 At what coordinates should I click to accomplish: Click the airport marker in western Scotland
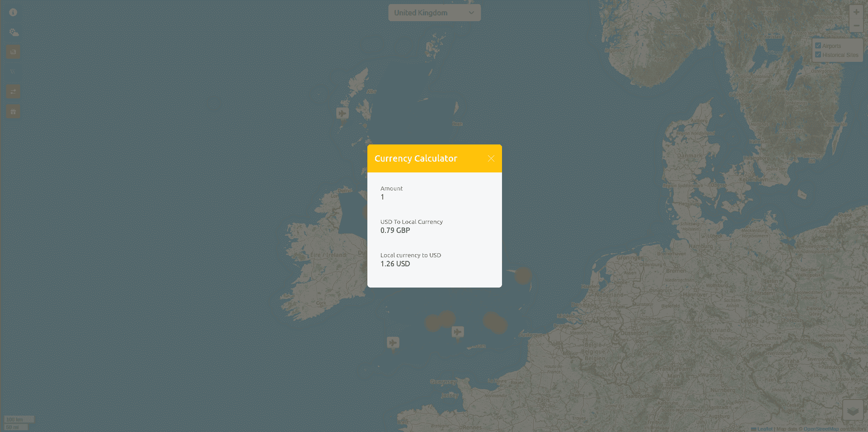tap(343, 113)
